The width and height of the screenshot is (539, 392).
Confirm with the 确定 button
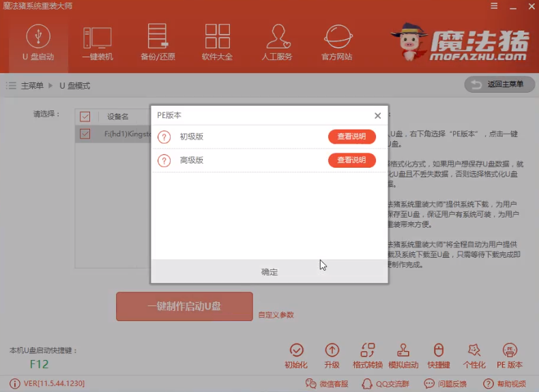click(x=269, y=272)
